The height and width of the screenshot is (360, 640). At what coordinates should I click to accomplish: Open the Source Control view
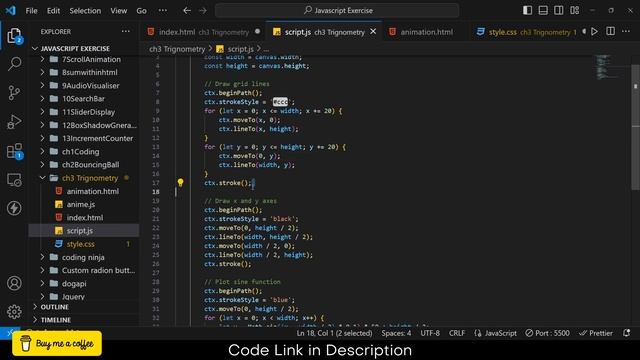click(x=14, y=93)
